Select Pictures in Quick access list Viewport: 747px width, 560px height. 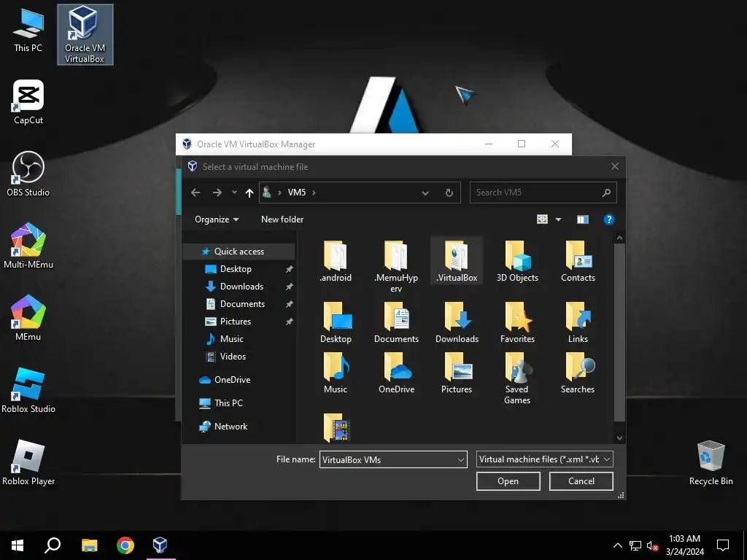236,322
